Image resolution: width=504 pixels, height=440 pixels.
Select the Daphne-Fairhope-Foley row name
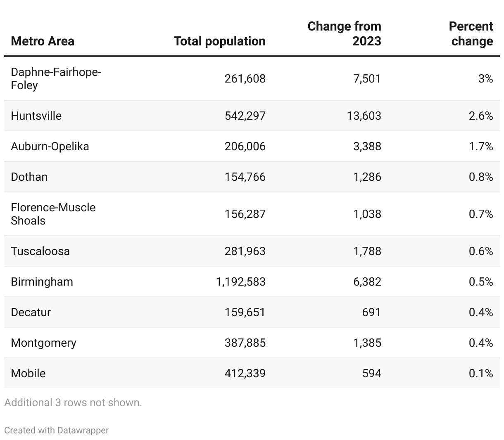pyautogui.click(x=56, y=78)
